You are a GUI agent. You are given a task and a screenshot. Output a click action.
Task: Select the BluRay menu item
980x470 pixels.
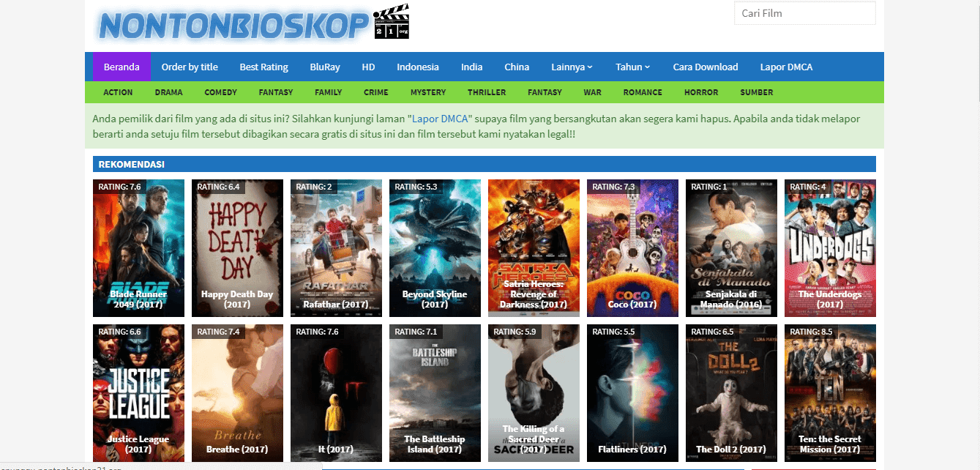pos(324,67)
